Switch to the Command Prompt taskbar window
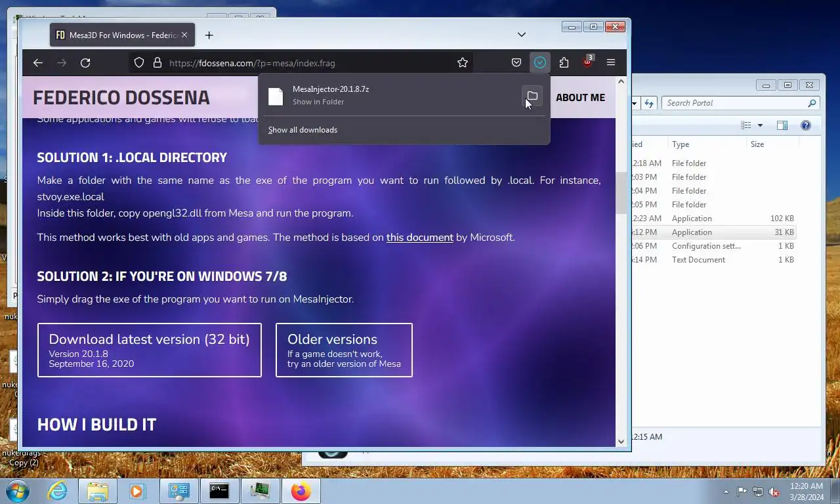 click(219, 491)
